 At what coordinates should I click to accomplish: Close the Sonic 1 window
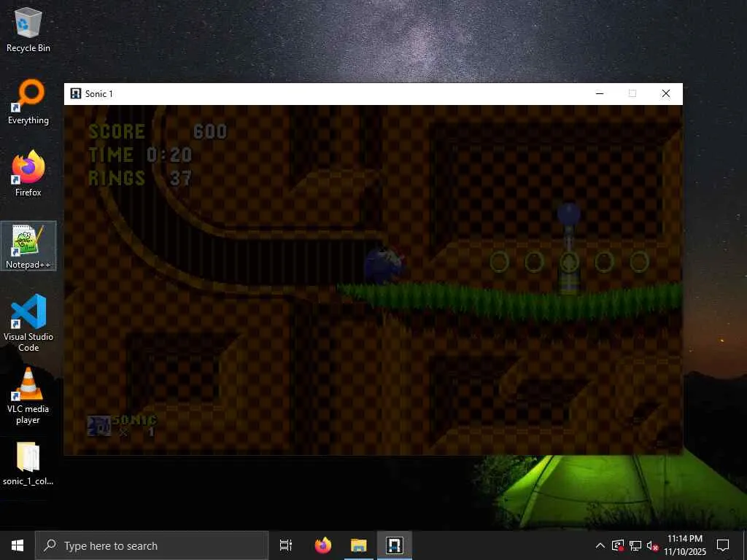[666, 94]
